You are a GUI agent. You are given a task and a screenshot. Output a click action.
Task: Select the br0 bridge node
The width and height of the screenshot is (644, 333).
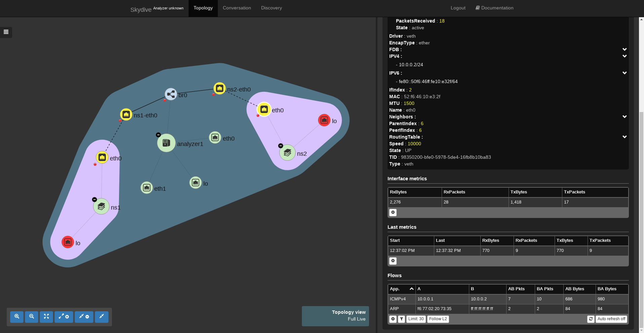pos(171,94)
